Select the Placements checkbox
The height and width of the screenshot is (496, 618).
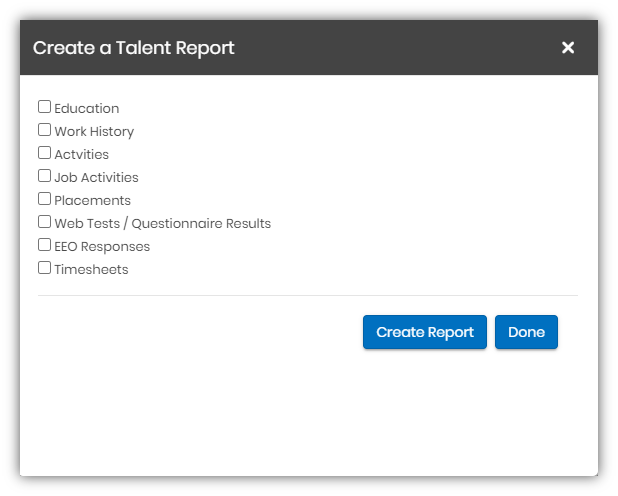coord(44,199)
